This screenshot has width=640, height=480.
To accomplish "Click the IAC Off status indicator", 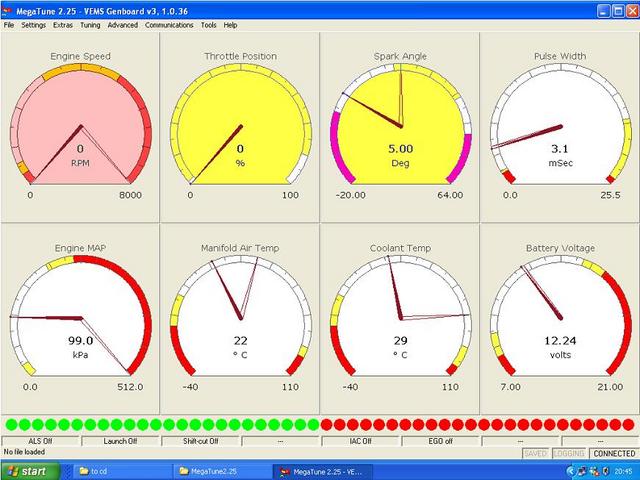I will [x=360, y=440].
